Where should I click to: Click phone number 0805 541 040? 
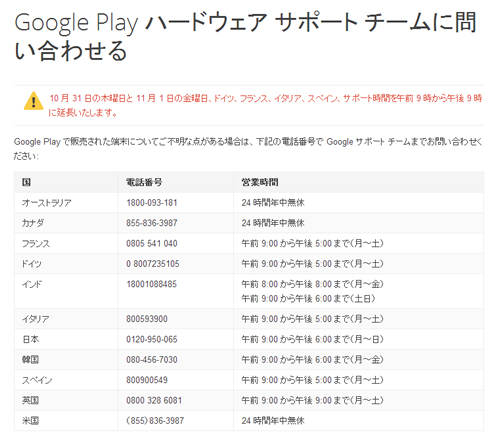152,244
